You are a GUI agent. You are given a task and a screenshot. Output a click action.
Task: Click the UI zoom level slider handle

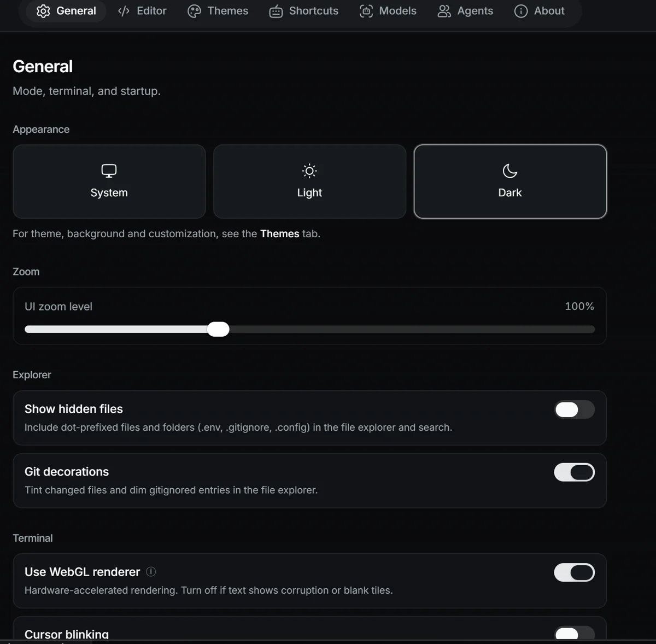[218, 329]
